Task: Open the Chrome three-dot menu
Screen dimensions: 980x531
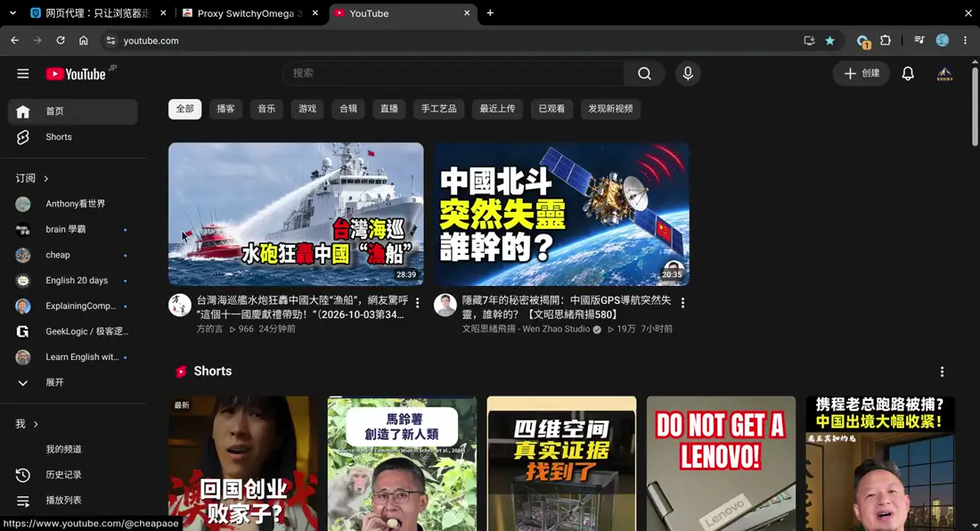Action: pyautogui.click(x=965, y=41)
